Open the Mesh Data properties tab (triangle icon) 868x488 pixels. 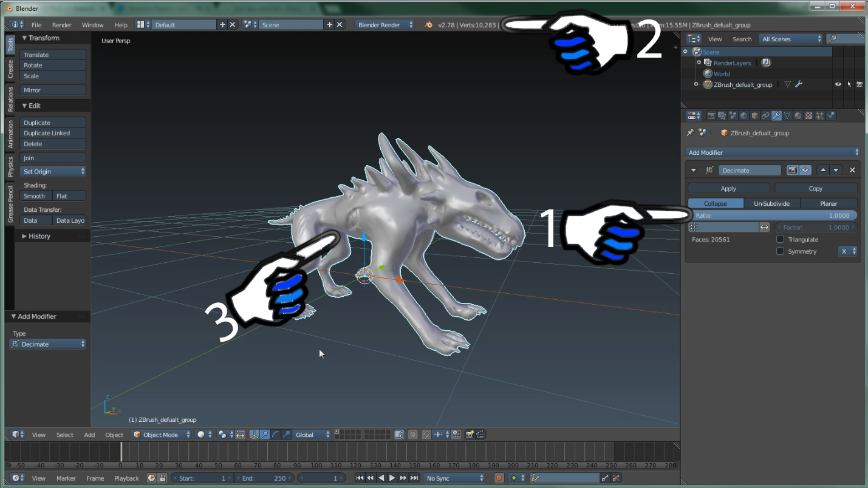coord(787,115)
